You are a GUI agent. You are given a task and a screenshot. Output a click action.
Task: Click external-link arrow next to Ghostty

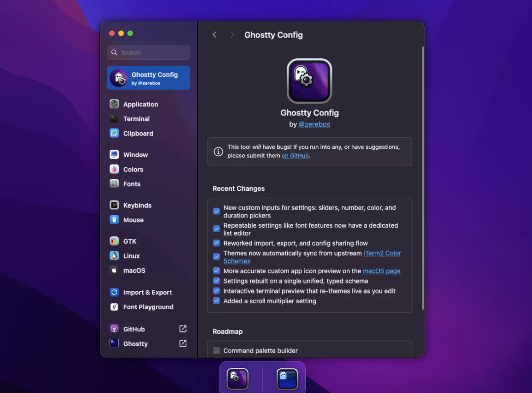point(183,343)
